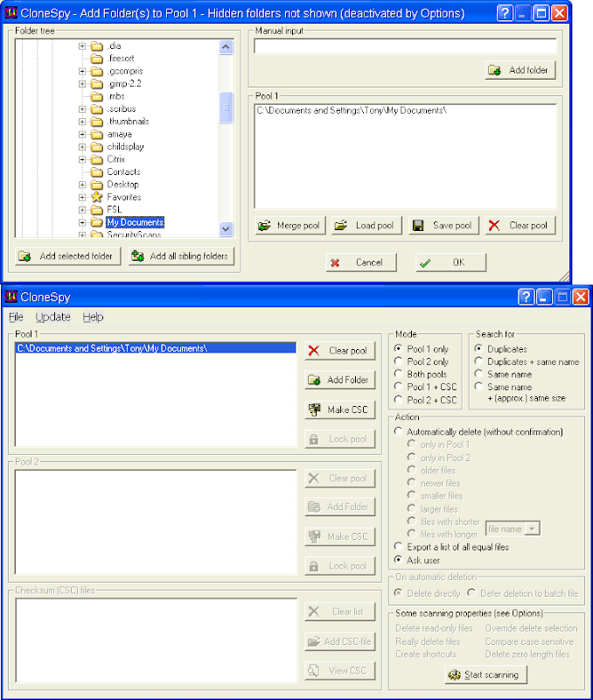Open the Help menu
This screenshot has height=700, width=593.
[x=93, y=317]
